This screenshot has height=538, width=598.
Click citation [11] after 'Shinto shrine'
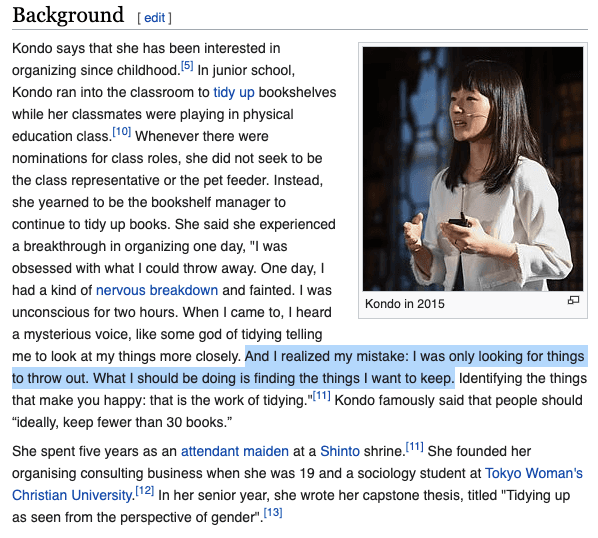tap(415, 447)
